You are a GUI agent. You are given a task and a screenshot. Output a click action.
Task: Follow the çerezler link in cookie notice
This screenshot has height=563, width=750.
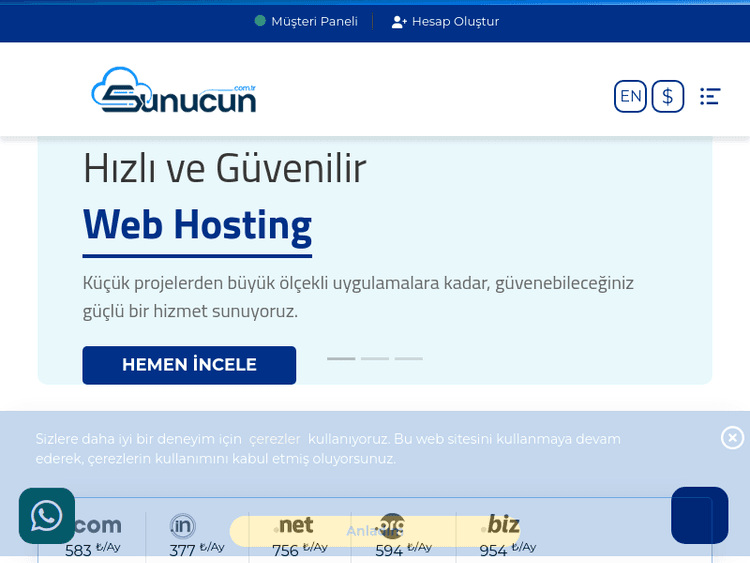(275, 439)
